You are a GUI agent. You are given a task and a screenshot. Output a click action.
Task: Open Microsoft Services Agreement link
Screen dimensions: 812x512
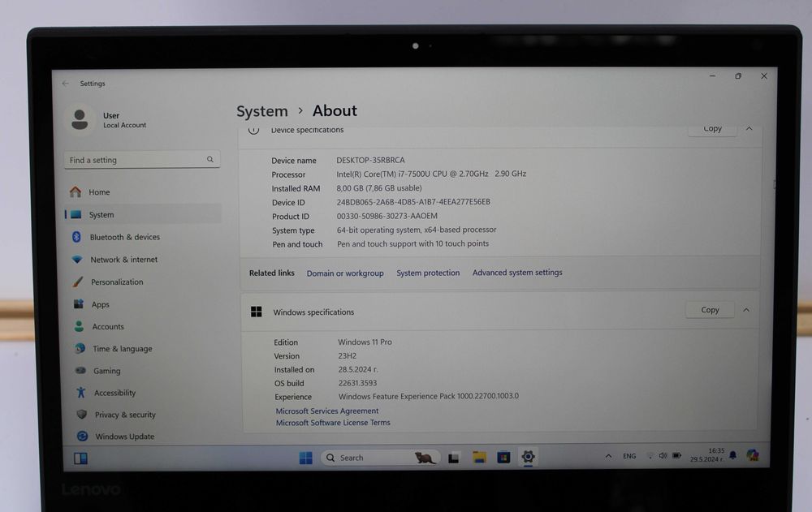point(326,411)
